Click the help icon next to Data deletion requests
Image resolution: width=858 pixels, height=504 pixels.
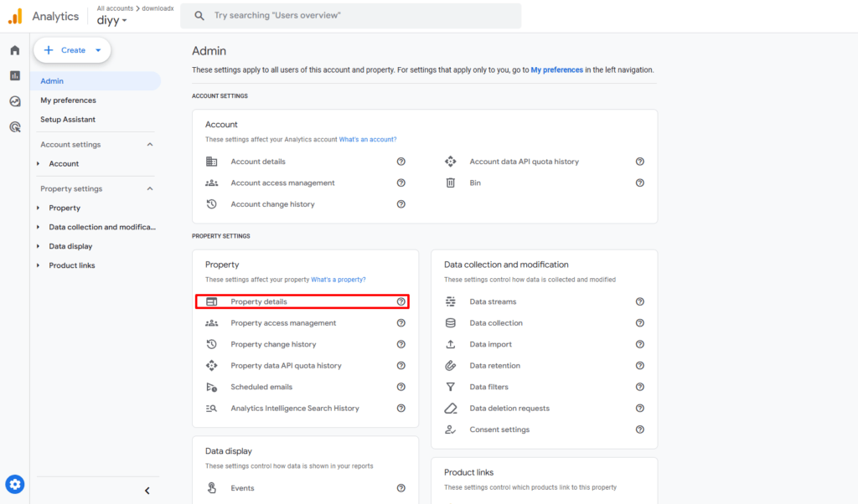639,409
